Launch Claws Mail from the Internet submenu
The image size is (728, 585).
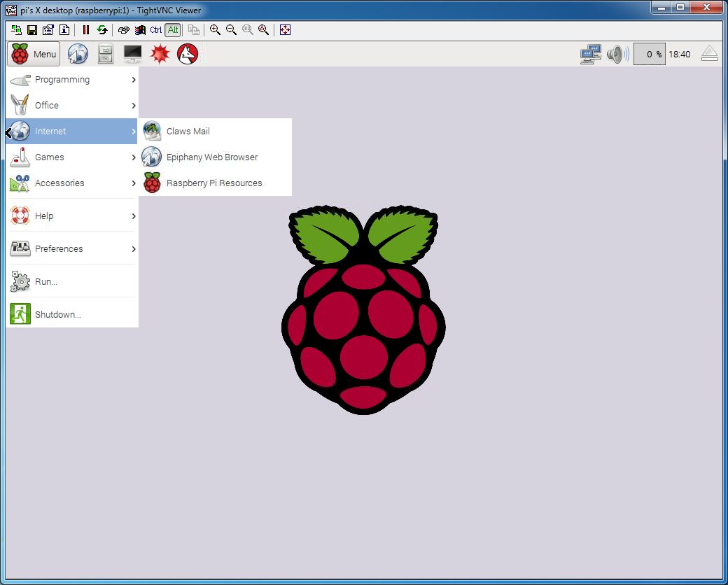215,132
